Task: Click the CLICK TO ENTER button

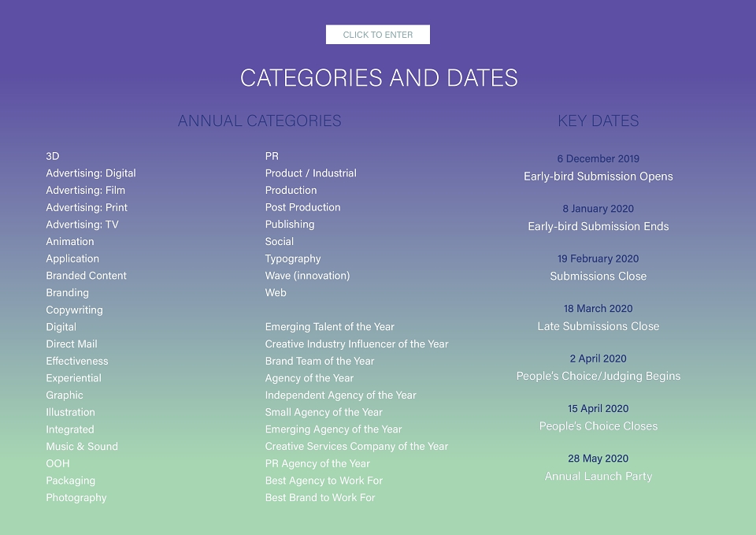Action: tap(377, 35)
